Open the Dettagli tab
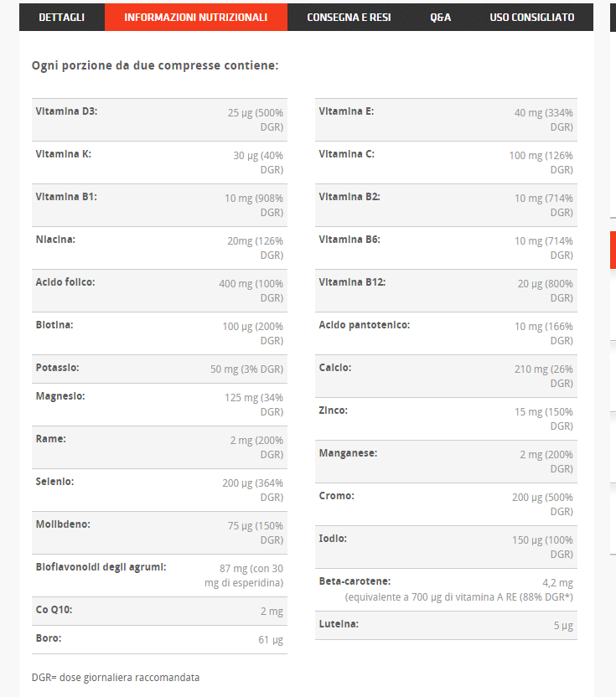The image size is (616, 697). [61, 17]
